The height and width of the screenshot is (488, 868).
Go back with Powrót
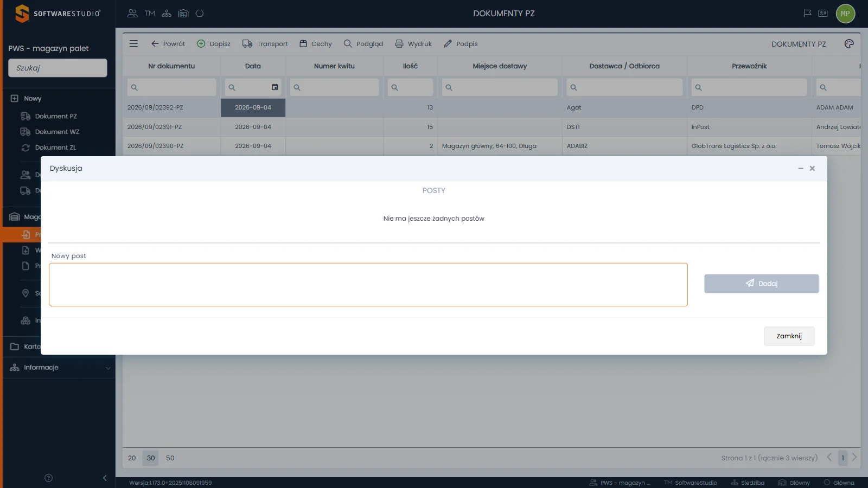point(168,44)
